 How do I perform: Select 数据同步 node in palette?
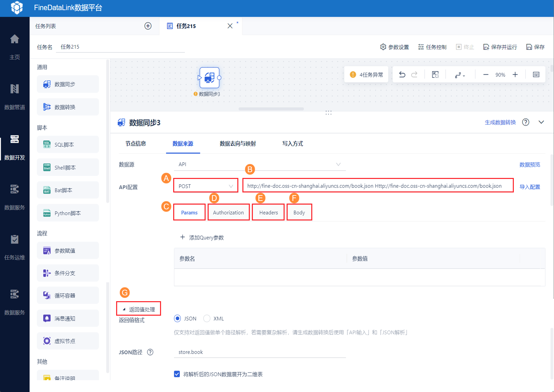point(68,84)
